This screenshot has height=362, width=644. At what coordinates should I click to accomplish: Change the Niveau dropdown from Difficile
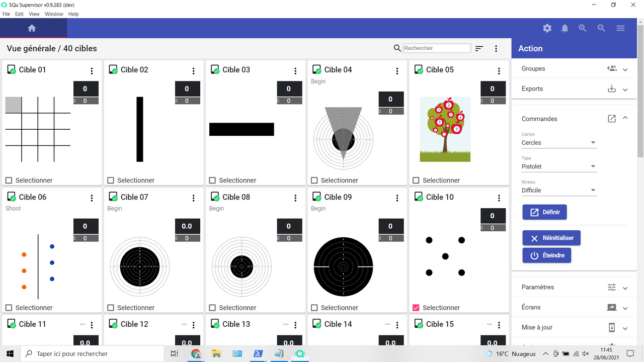(x=558, y=190)
